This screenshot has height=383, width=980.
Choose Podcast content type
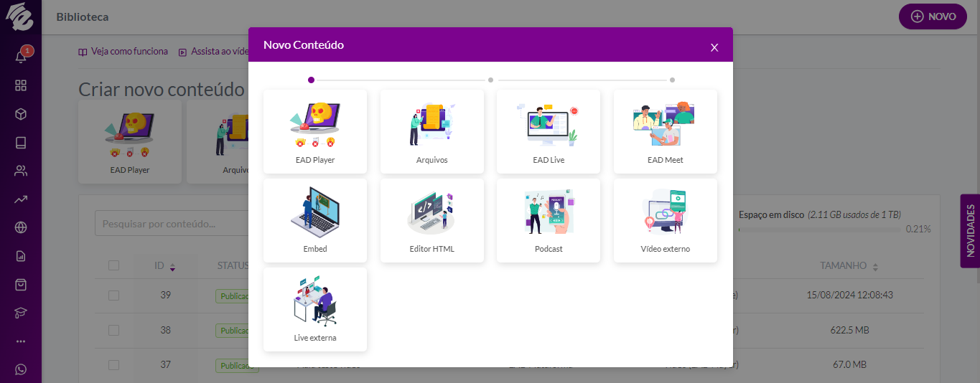(x=549, y=220)
